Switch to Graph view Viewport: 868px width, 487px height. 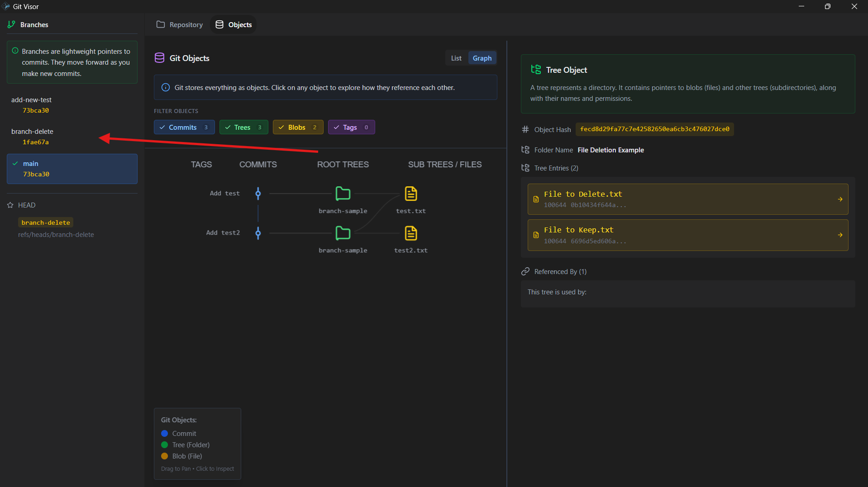482,58
